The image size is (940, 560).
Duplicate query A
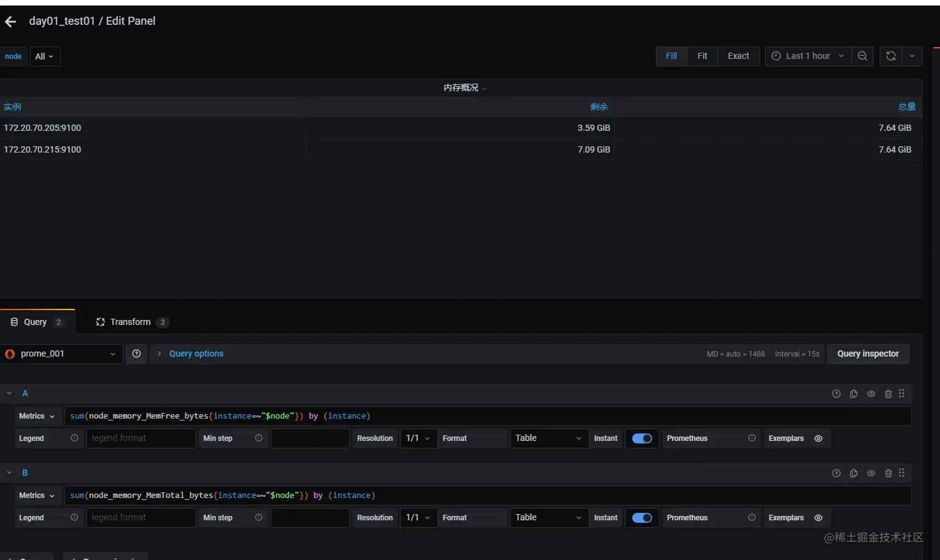[x=854, y=394]
